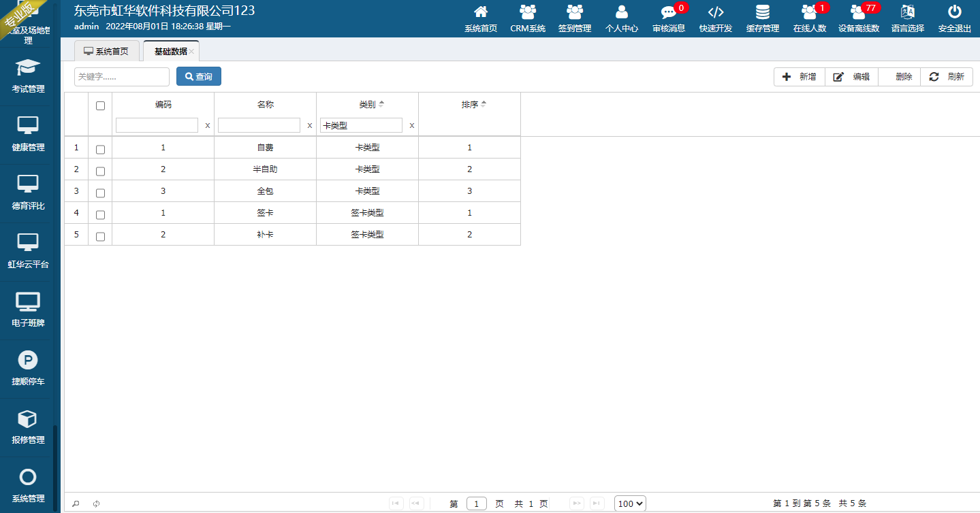Screen dimensions: 980x513
Task: Close the 基础数据 tab
Action: click(x=192, y=52)
